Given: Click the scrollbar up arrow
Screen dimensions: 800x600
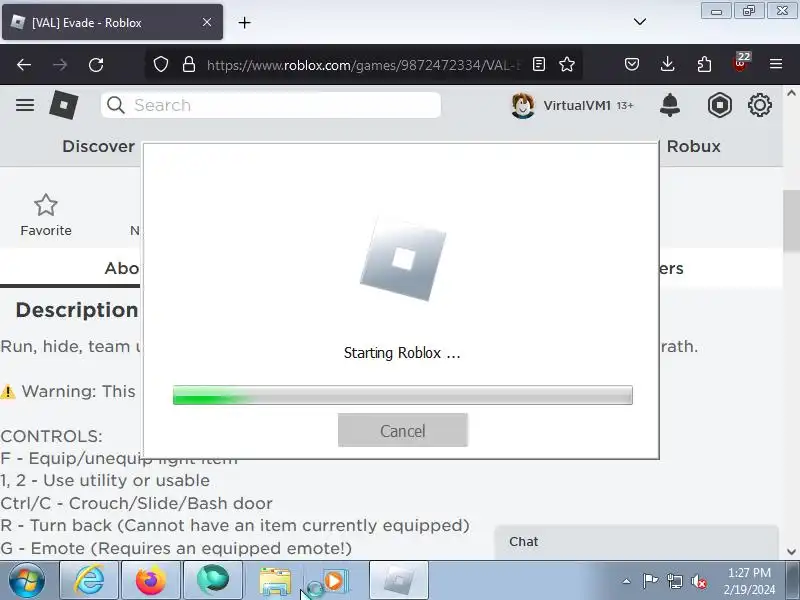Looking at the screenshot, I should tap(791, 93).
